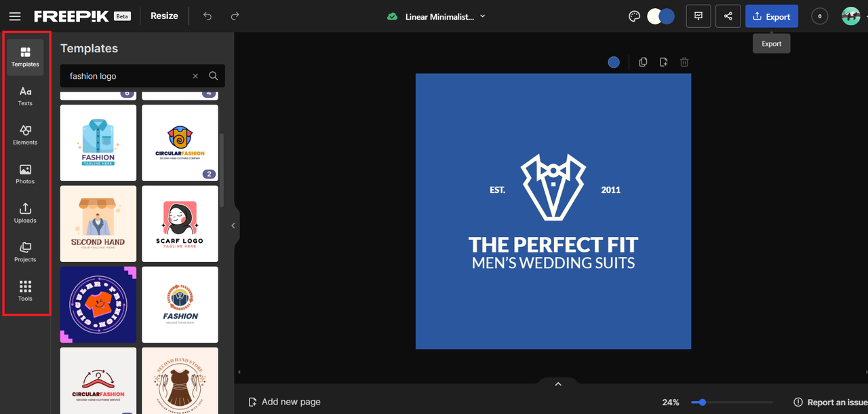The image size is (868, 414).
Task: Select the white and blue palette swatch
Action: 660,16
